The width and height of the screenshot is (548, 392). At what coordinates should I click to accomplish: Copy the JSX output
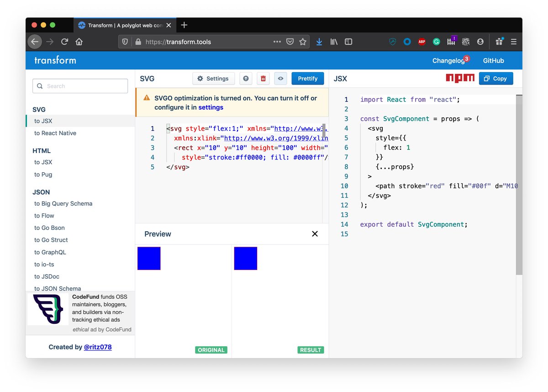tap(496, 79)
